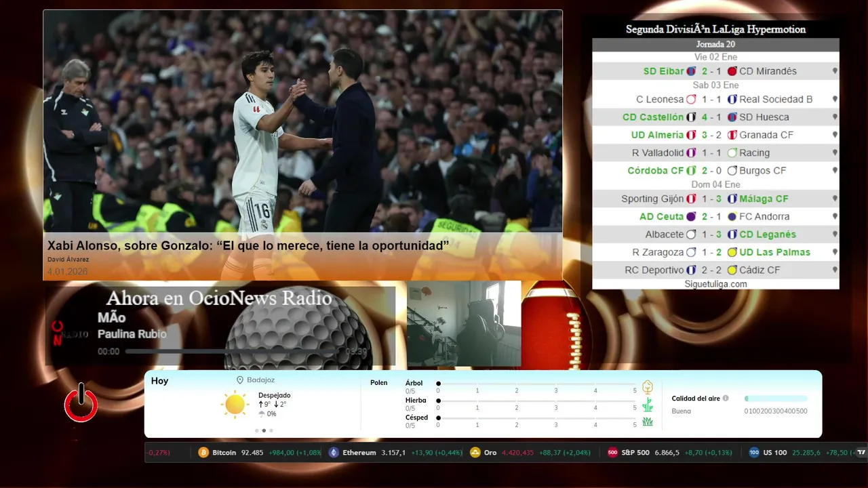Click the map pin in CD Castellón row
868x488 pixels.
coord(835,117)
